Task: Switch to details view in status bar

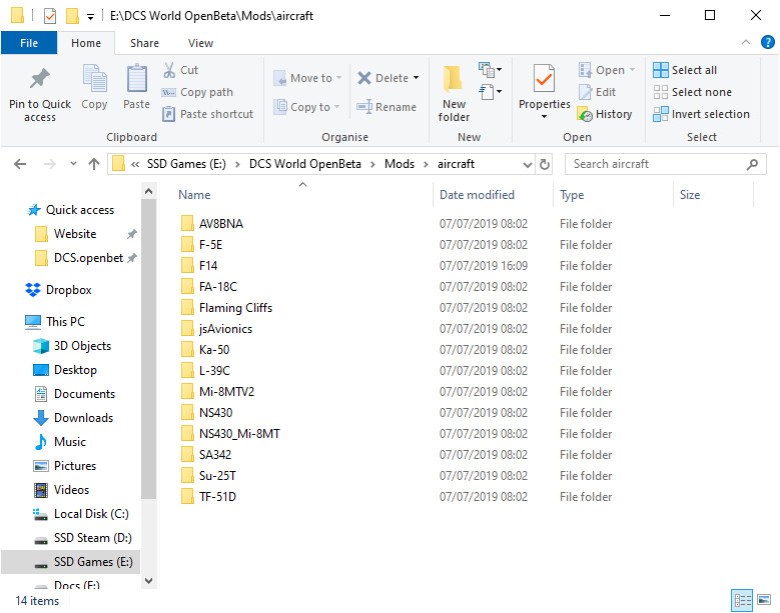Action: (743, 600)
